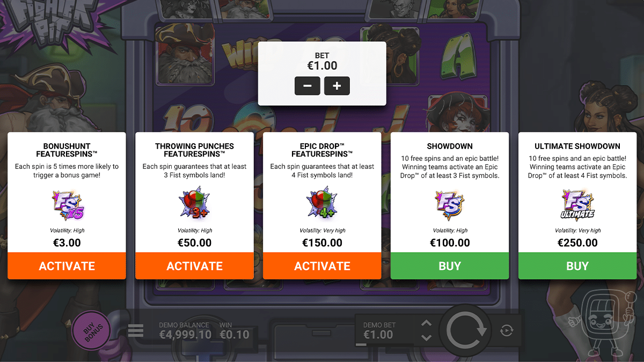Click the plus button to increase bet

tap(336, 86)
